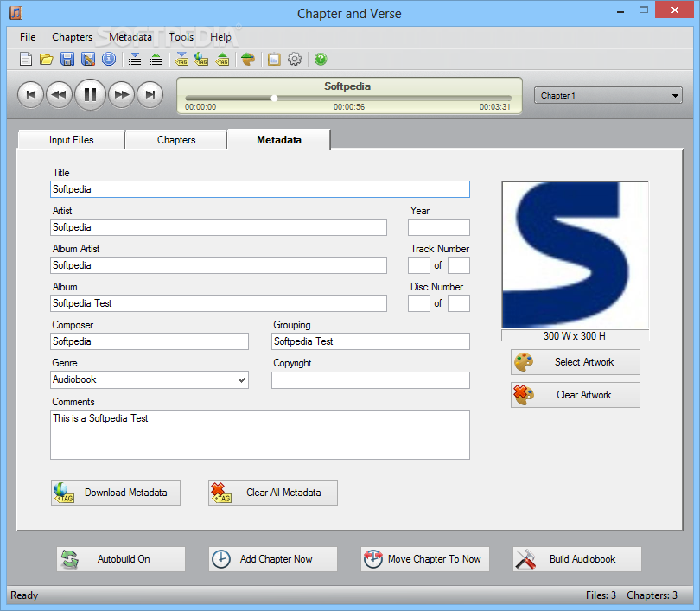
Task: Click the '300 W x 300 H' artwork size label
Action: click(x=575, y=335)
